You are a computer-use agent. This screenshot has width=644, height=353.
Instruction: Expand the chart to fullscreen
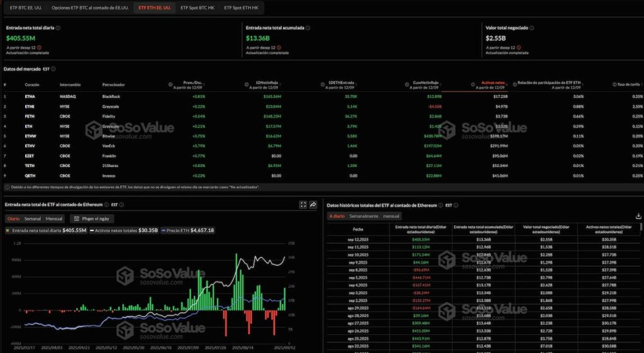tap(303, 205)
